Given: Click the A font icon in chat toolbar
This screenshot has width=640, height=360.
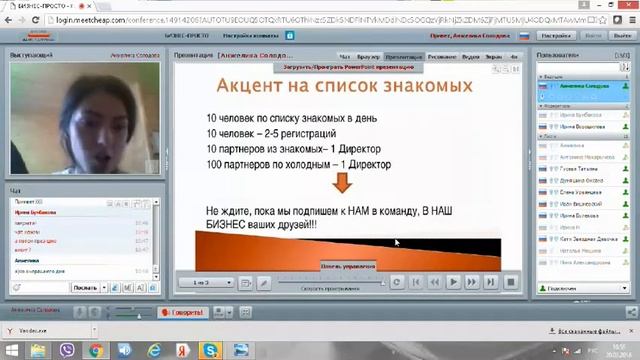Looking at the screenshot, I should [140, 288].
